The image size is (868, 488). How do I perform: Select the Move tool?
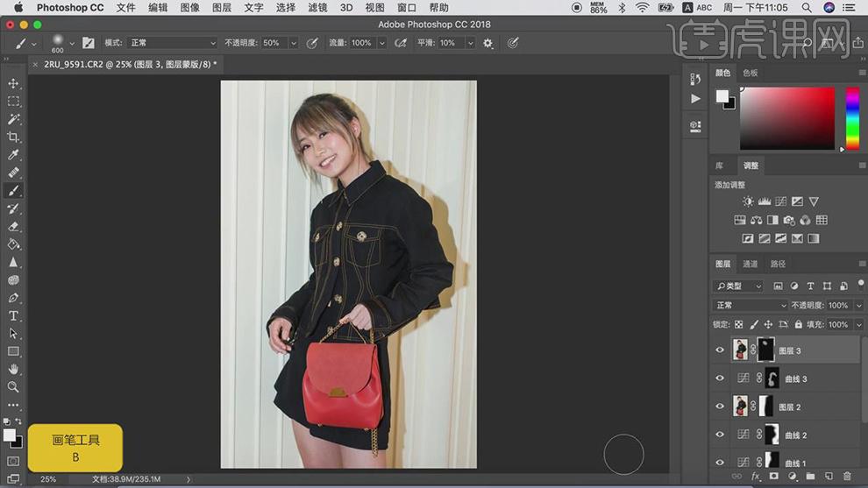click(13, 83)
